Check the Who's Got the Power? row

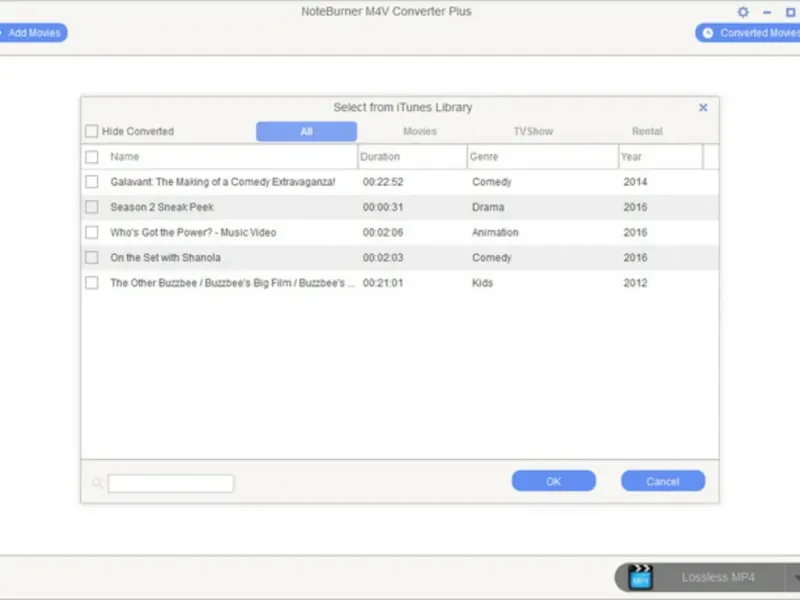92,232
